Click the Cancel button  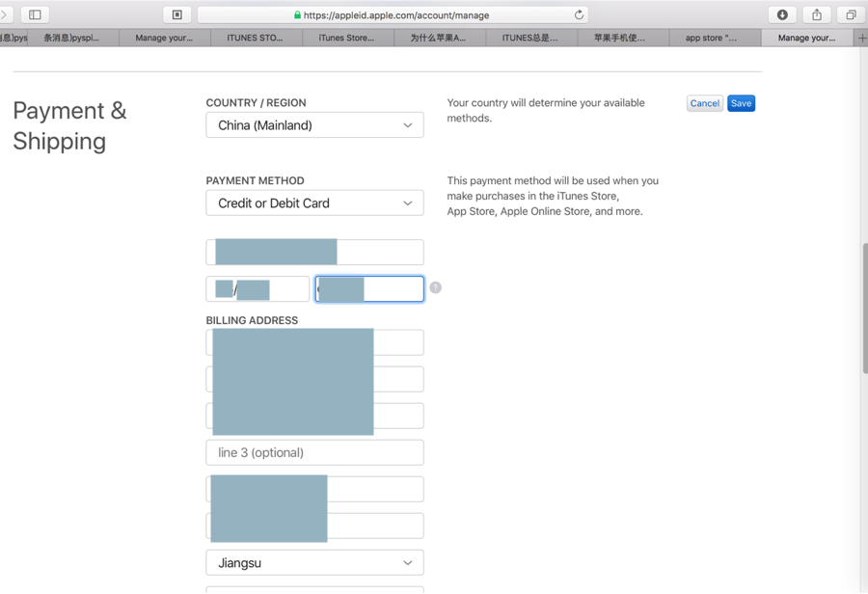[x=704, y=103]
